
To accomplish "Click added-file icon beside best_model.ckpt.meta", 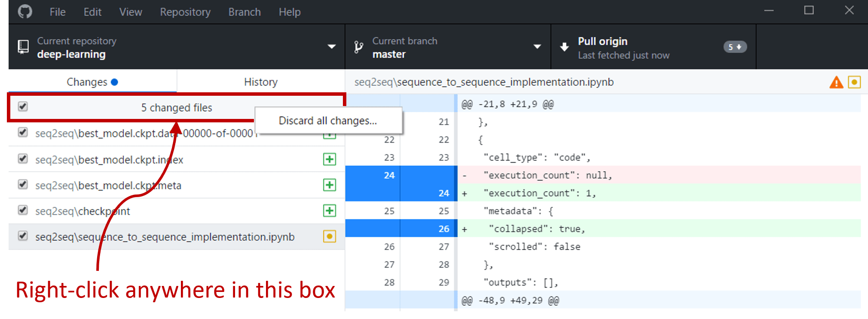I will [x=330, y=185].
